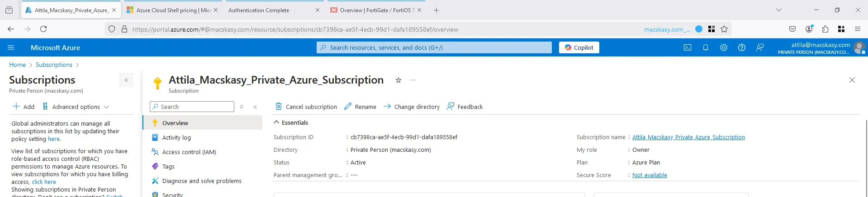Open tracking protection shield icon
This screenshot has width=868, height=197.
[x=112, y=29]
